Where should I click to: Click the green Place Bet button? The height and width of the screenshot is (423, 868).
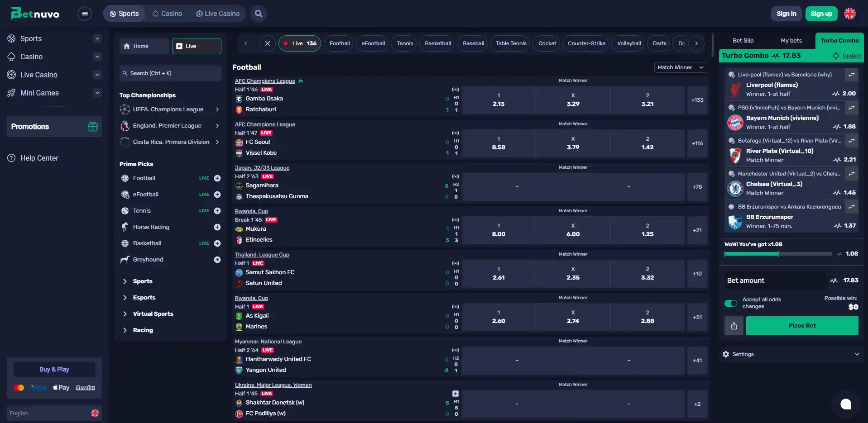[802, 326]
